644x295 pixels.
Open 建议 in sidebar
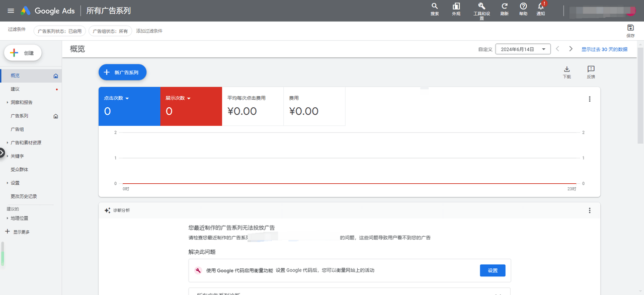pos(31,89)
